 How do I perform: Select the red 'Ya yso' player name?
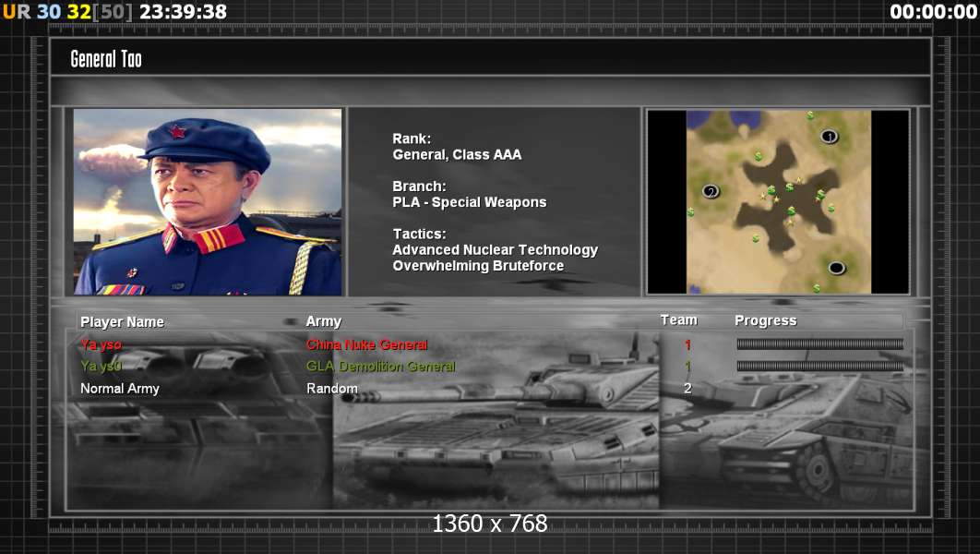pyautogui.click(x=102, y=344)
